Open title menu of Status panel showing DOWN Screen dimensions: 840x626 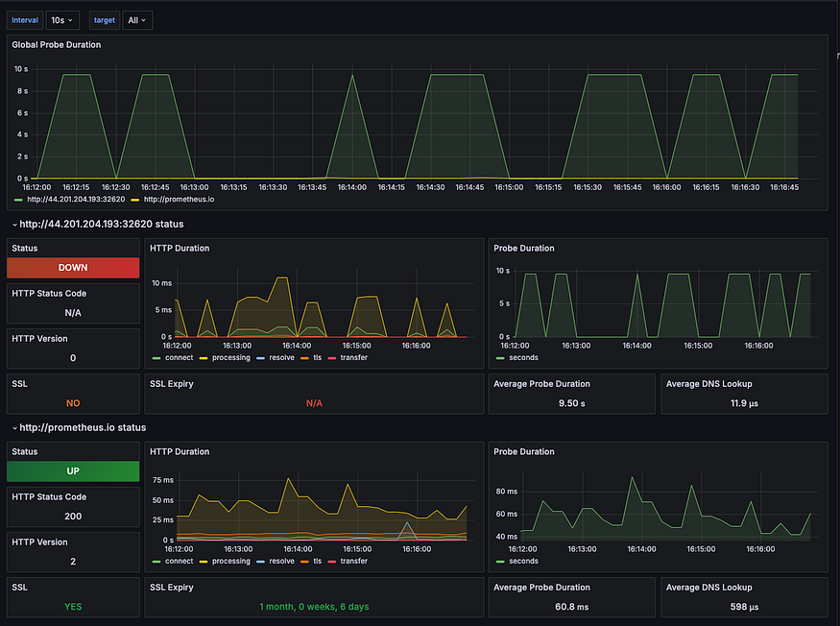pos(25,248)
